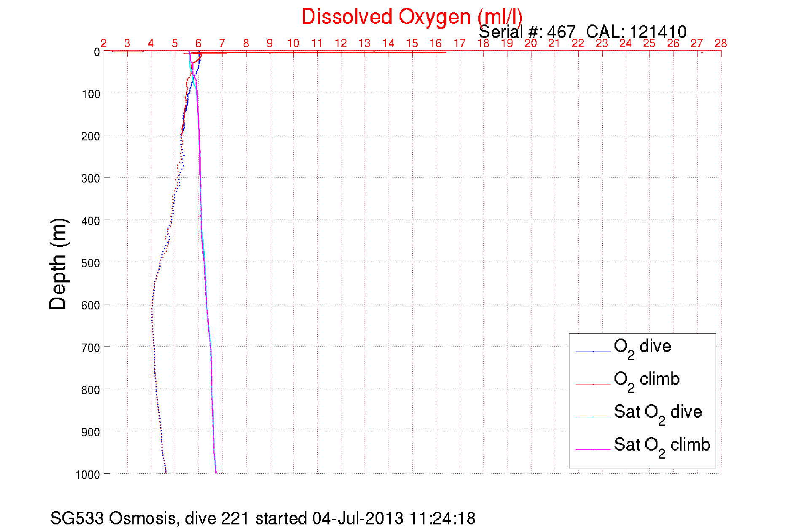Screen dimensions: 797x532
Task: Click the Serial #: 467 CAL: 121410 label
Action: (583, 32)
